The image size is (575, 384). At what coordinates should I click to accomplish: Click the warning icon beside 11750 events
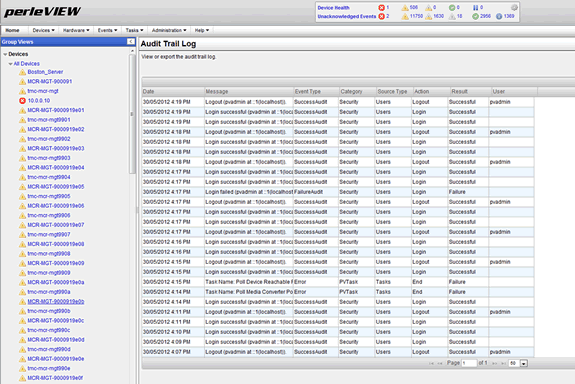(405, 16)
